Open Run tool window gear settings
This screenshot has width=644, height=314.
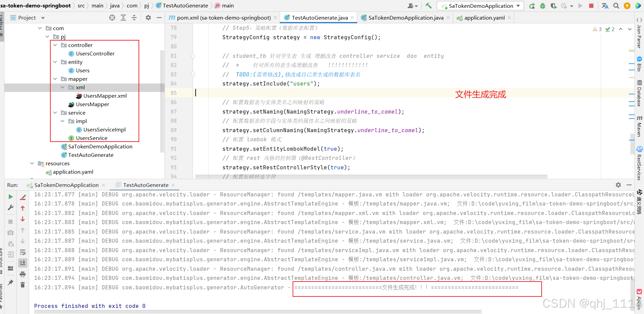pyautogui.click(x=618, y=185)
